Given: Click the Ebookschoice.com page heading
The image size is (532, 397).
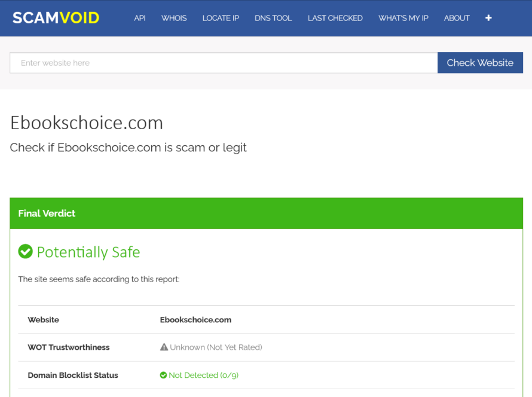Looking at the screenshot, I should [x=86, y=123].
